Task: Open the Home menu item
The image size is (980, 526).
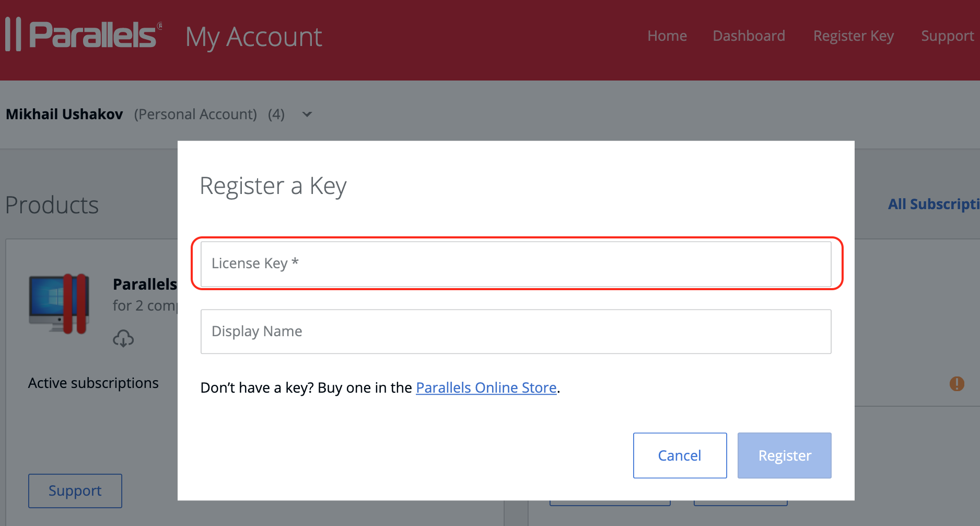Action: click(667, 36)
